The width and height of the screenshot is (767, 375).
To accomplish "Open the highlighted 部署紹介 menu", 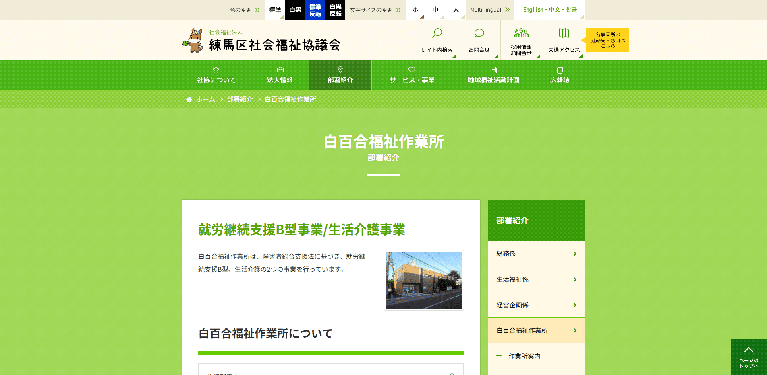I will (x=340, y=75).
